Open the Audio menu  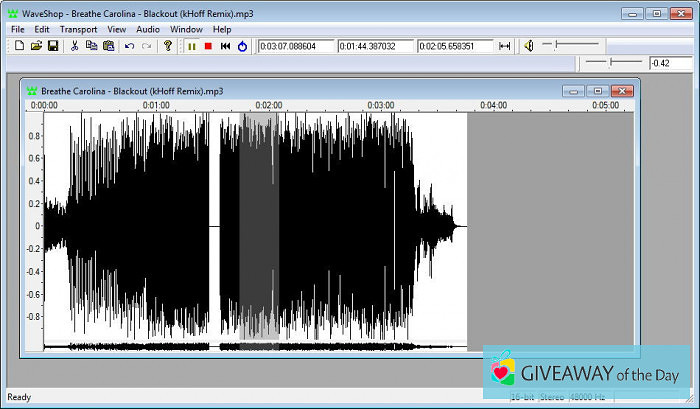(x=148, y=29)
